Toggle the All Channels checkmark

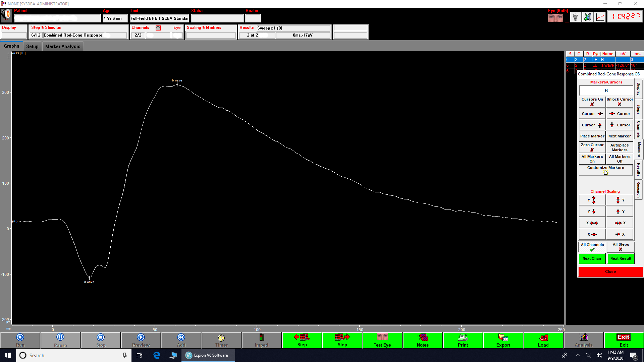pos(592,247)
